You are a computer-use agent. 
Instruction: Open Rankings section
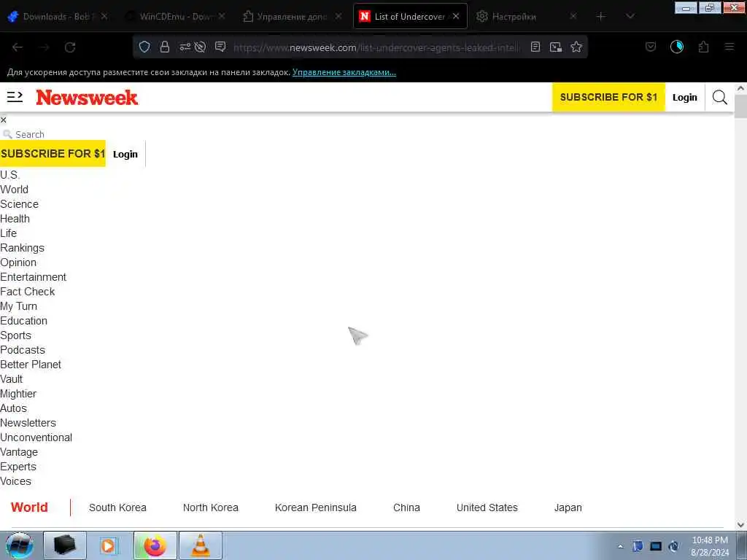(x=22, y=248)
